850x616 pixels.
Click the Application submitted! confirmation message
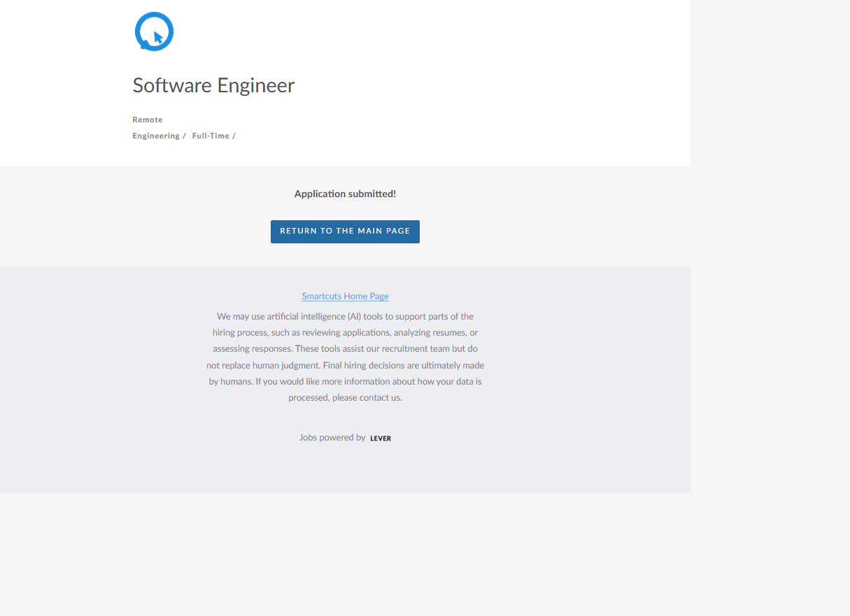(345, 194)
